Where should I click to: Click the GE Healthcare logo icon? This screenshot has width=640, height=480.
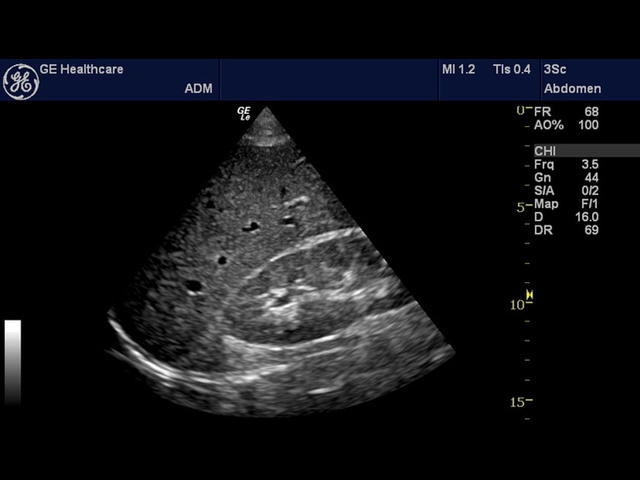(x=20, y=81)
